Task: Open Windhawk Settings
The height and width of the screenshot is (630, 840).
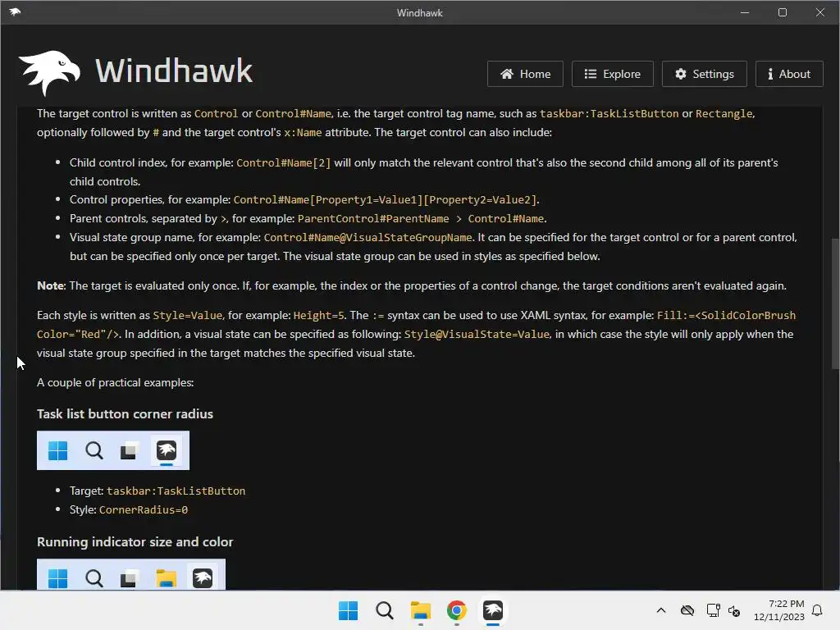Action: click(x=705, y=74)
